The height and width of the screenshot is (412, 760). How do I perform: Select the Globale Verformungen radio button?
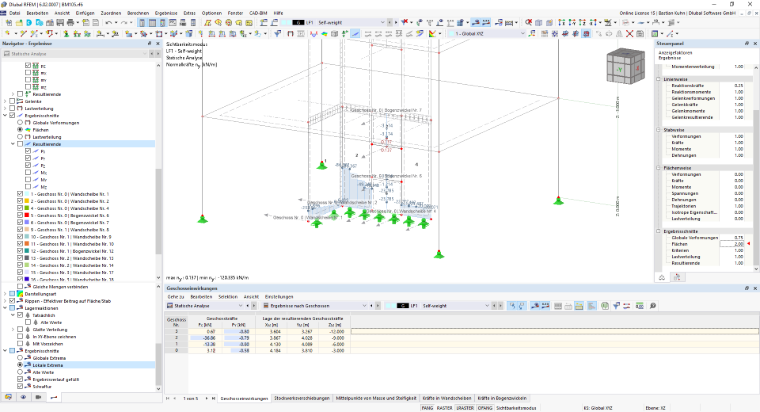click(20, 123)
